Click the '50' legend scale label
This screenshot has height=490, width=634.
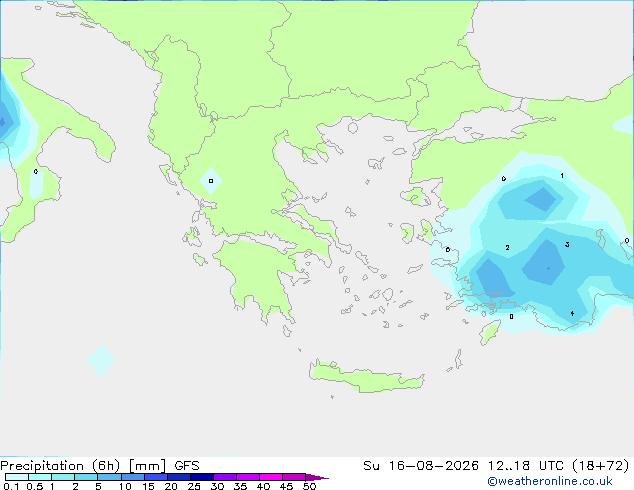coord(309,486)
